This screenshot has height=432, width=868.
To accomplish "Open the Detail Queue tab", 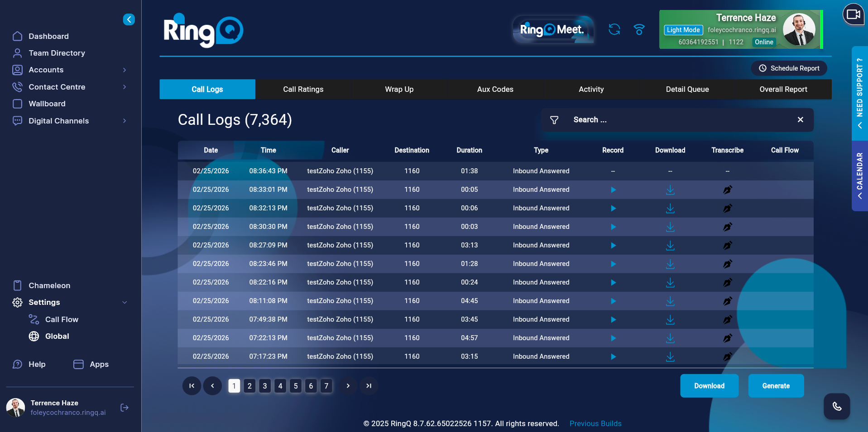I will click(687, 89).
